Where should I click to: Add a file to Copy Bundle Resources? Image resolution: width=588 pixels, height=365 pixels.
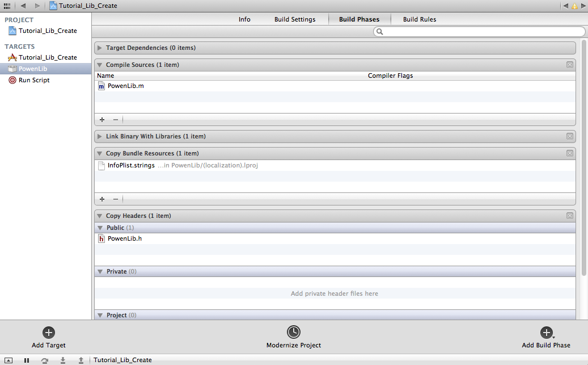coord(102,199)
